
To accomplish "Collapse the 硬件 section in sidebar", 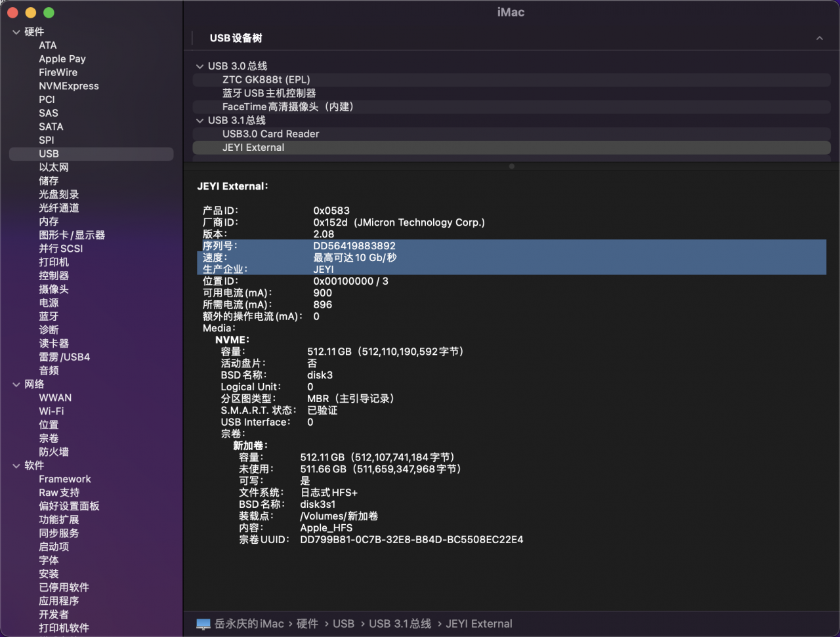I will [16, 32].
